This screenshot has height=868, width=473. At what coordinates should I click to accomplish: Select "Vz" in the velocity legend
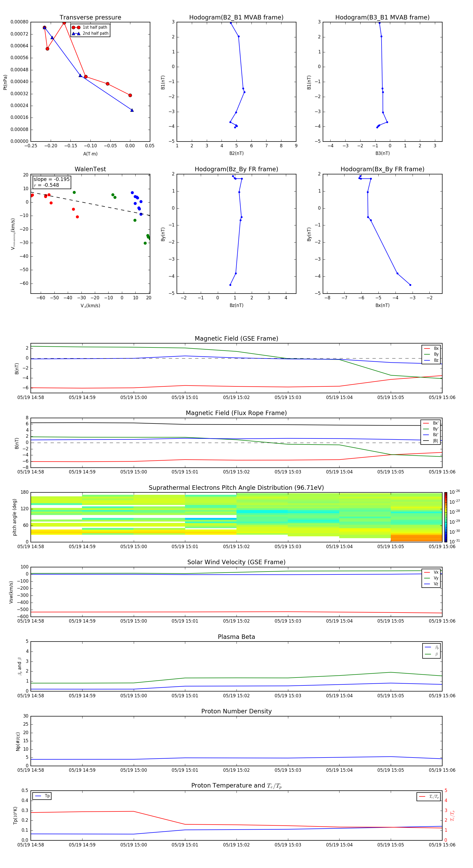(431, 584)
